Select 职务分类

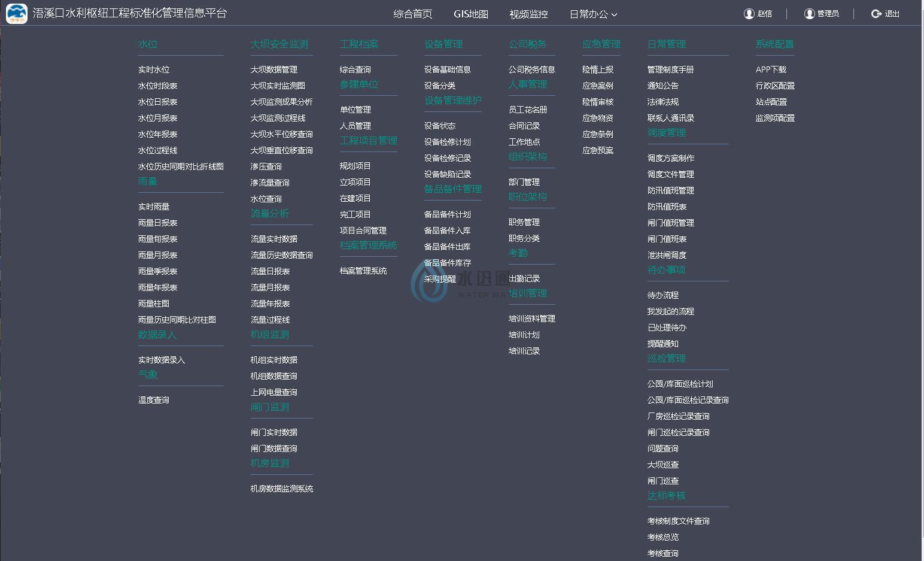point(524,238)
